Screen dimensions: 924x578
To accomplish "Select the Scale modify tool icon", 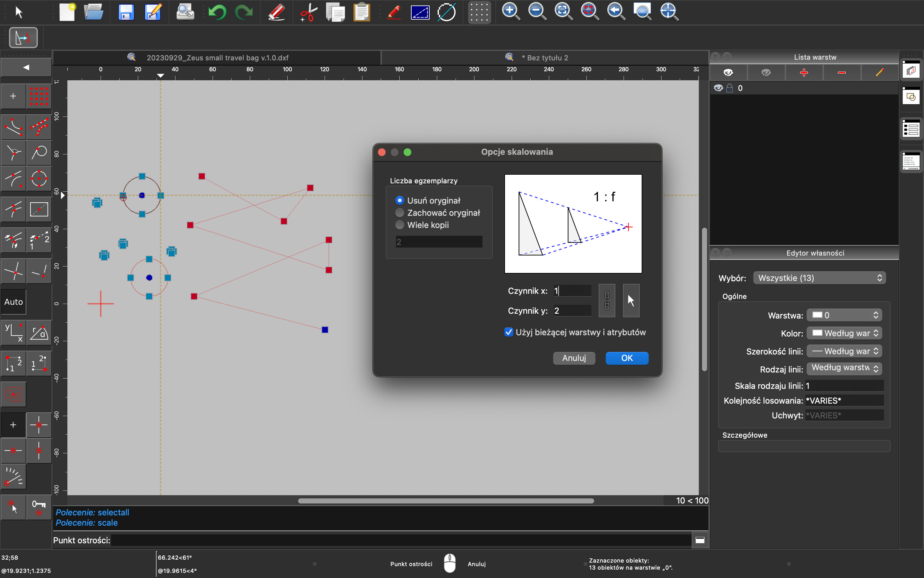I will click(x=23, y=38).
